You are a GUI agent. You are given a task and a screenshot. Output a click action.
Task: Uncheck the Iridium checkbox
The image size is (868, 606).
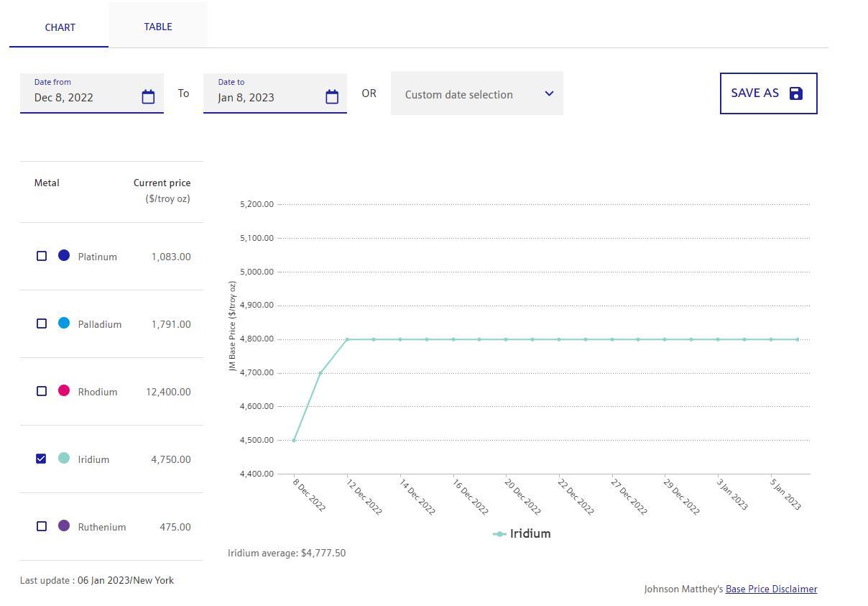[x=42, y=459]
